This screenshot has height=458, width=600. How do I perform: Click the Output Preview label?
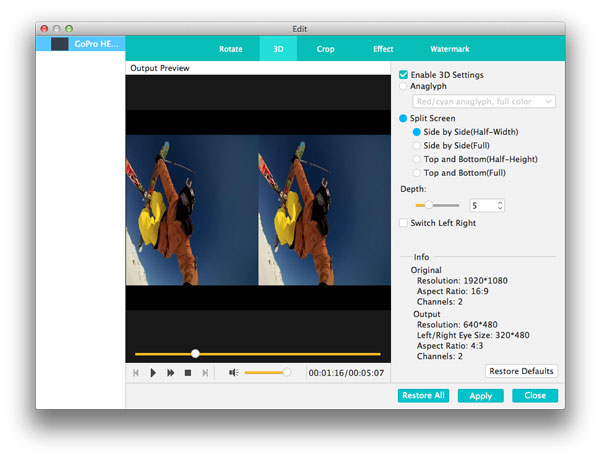coord(160,68)
